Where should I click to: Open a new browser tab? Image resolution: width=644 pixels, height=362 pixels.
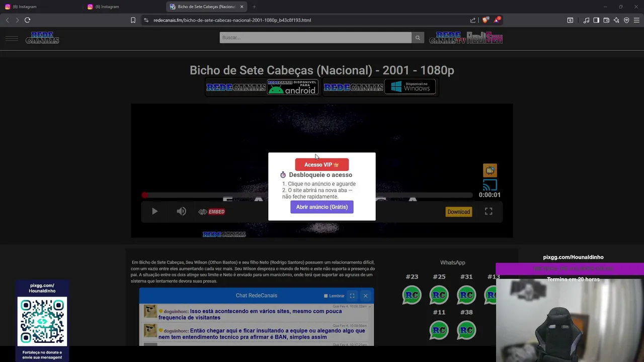tap(254, 7)
